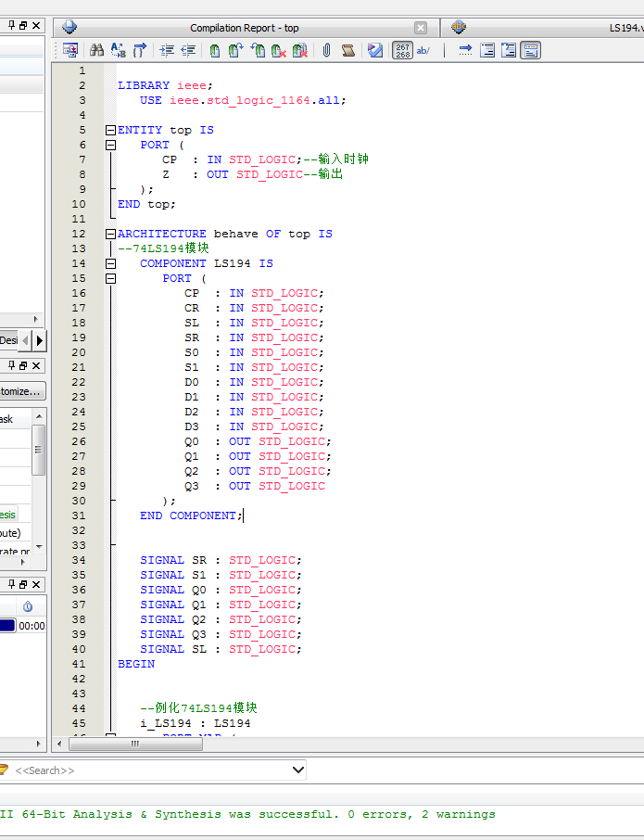Float the Tasks panel
Image resolution: width=644 pixels, height=840 pixels.
coord(23,365)
